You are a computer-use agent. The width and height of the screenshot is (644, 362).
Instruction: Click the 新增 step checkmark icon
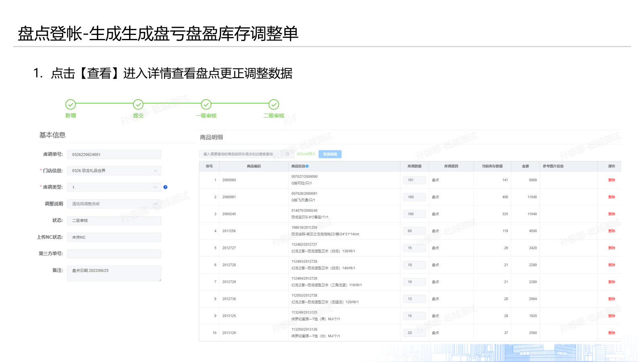70,105
